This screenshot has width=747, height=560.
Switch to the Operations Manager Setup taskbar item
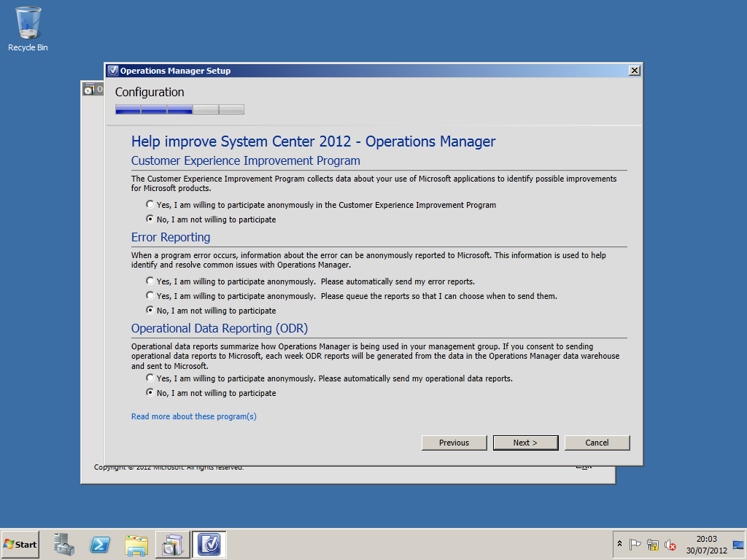coord(209,544)
